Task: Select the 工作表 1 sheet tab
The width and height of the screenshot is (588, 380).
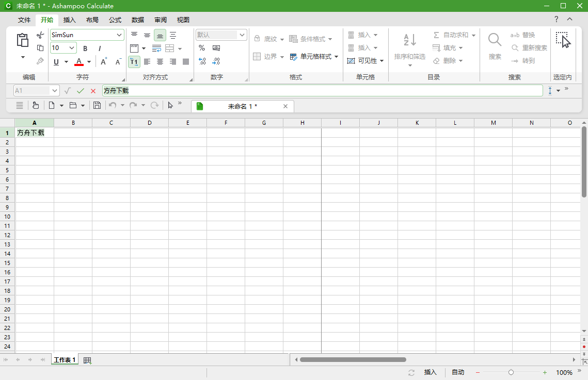Action: click(65, 360)
